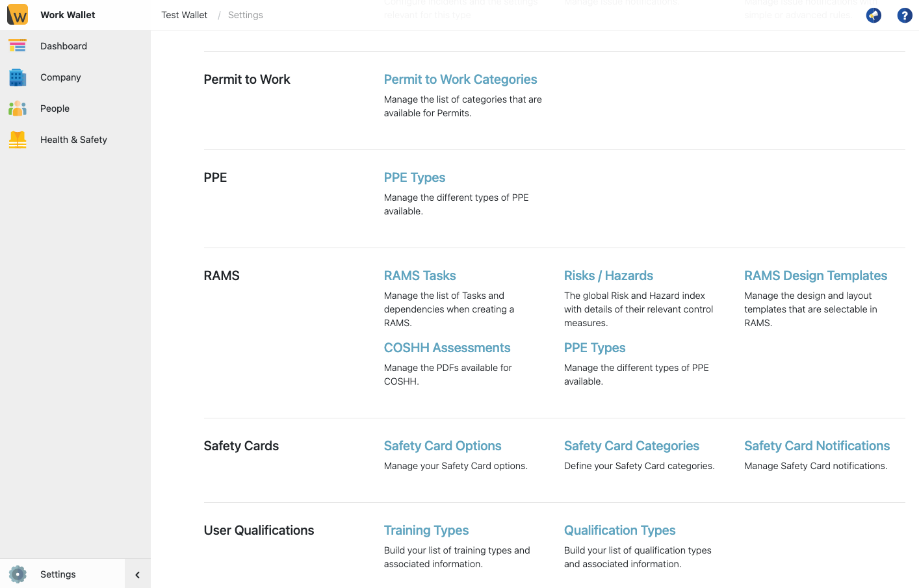
Task: Select Settings in the breadcrumb
Action: (245, 14)
